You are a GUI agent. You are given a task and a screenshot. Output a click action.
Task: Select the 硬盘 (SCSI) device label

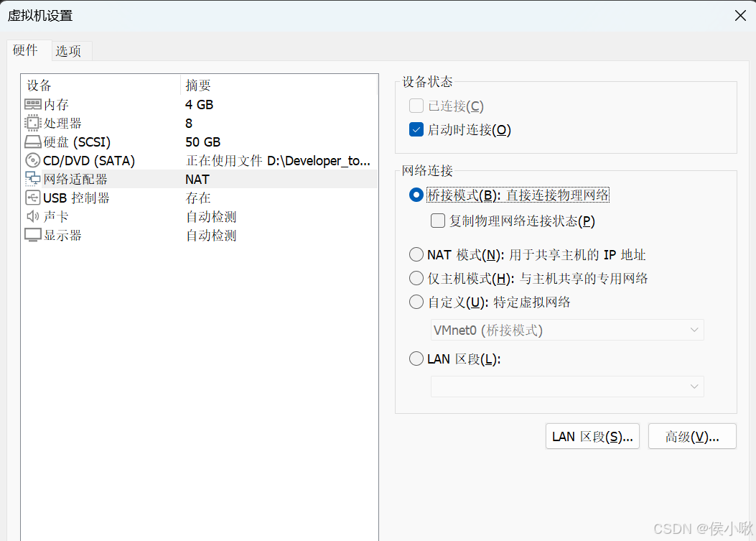(77, 142)
